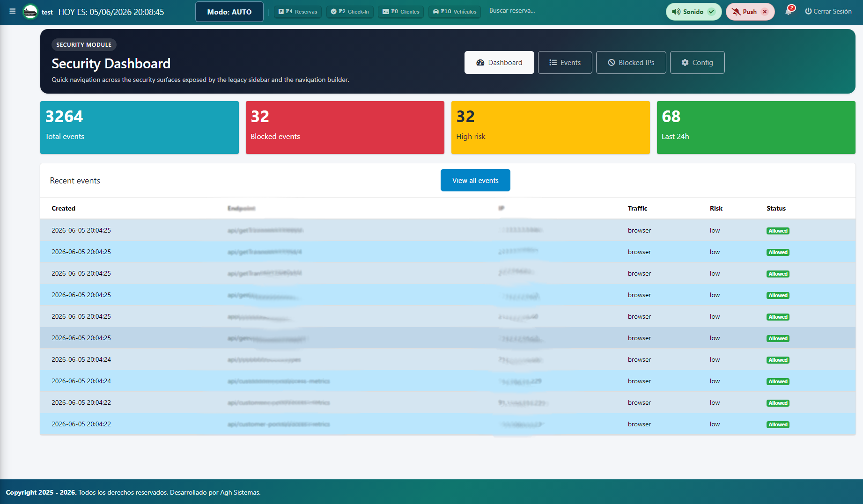
Task: Open F2 Check-In shortcut
Action: [x=350, y=12]
